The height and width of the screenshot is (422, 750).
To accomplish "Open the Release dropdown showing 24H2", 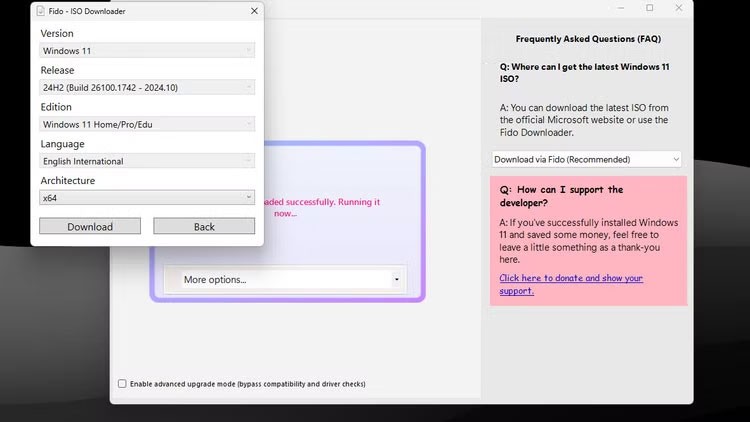I will (147, 88).
